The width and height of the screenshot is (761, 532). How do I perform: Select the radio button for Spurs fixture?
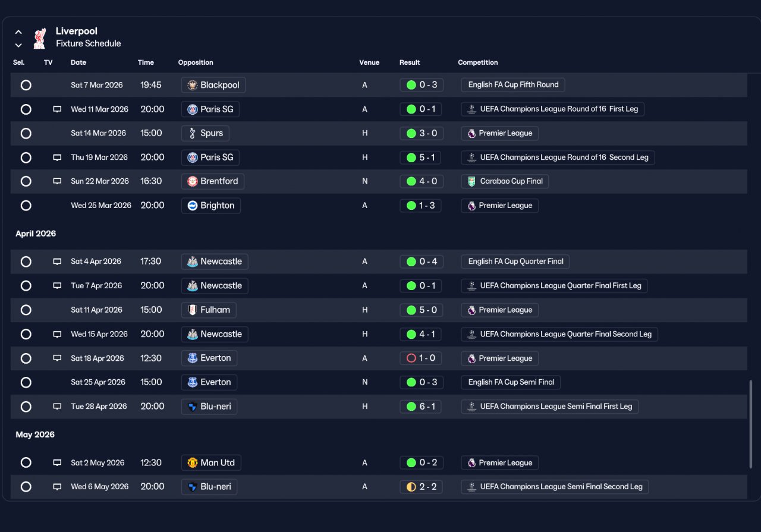tap(26, 133)
